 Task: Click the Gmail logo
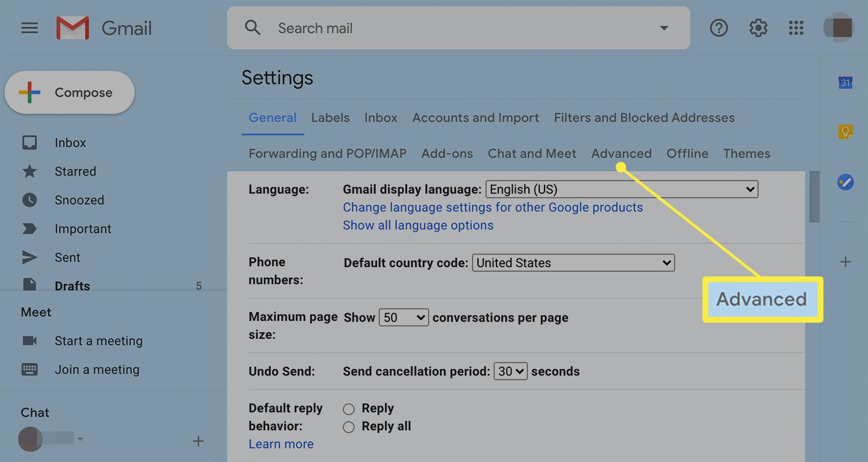click(104, 28)
